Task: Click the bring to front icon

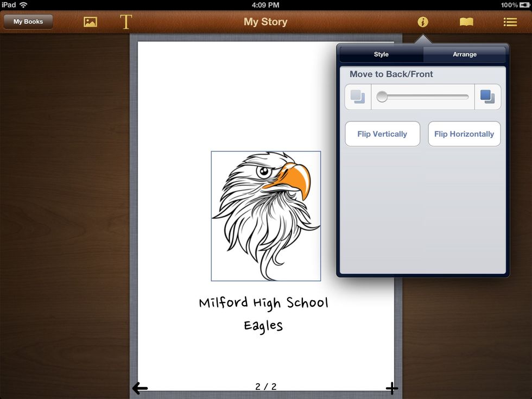Action: (x=487, y=97)
